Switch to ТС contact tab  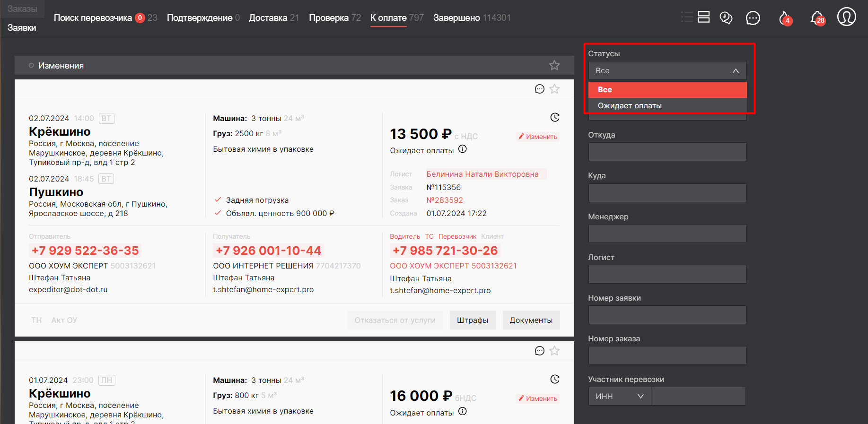click(429, 236)
